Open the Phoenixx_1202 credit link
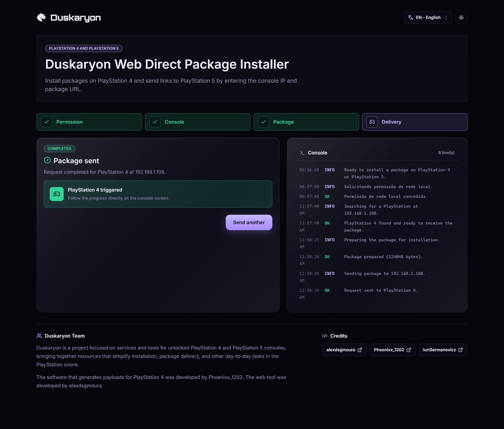 [x=393, y=350]
